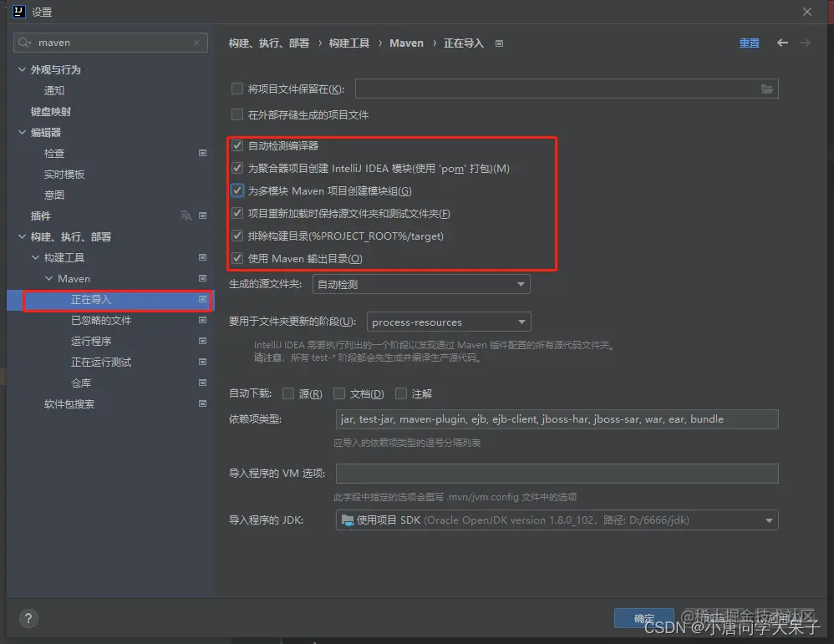Click the 依赖项类型 text field
This screenshot has height=644, width=834.
point(557,419)
